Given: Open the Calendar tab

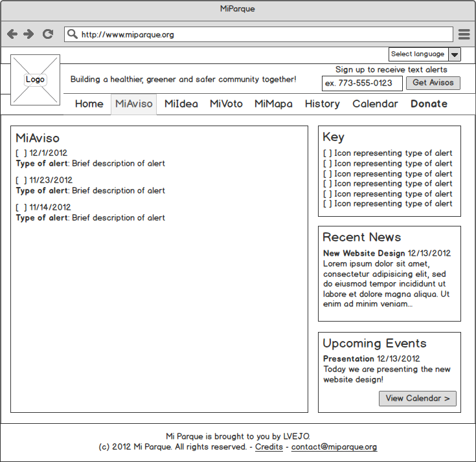Looking at the screenshot, I should 375,104.
